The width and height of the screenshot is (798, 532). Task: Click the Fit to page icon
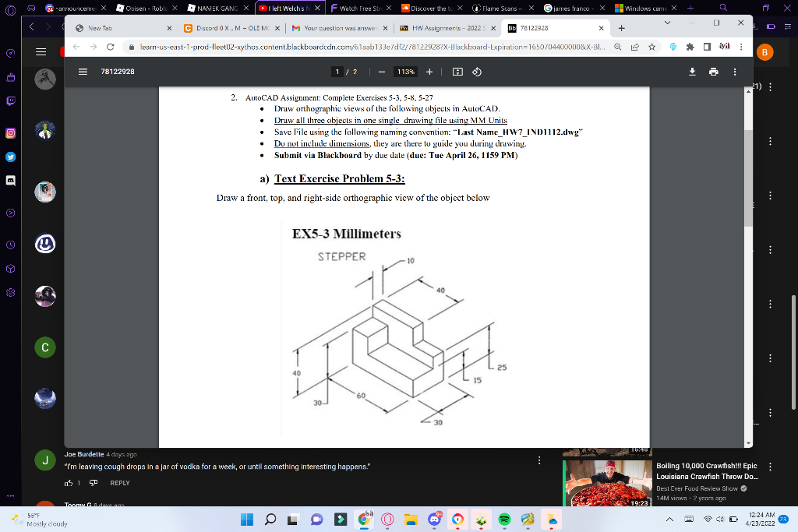[x=457, y=72]
